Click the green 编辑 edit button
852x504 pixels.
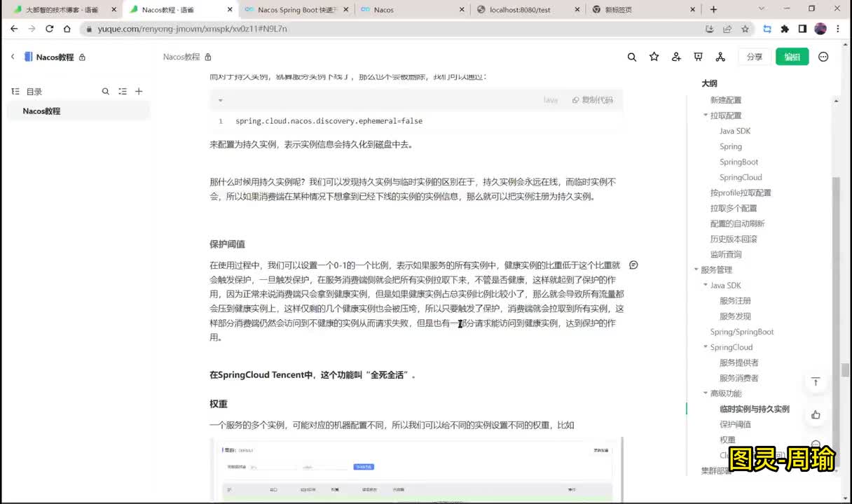click(x=792, y=57)
